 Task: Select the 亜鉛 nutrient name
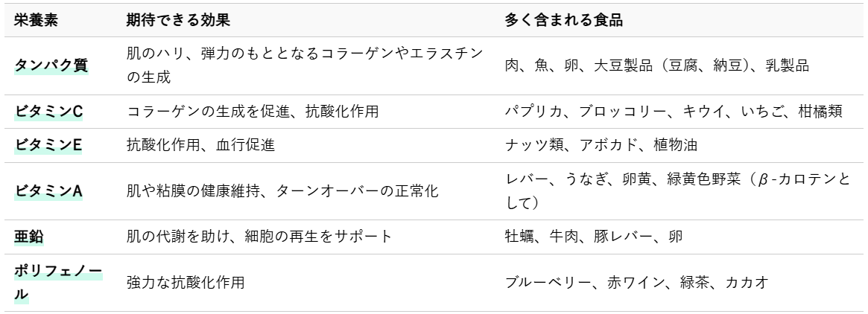26,237
